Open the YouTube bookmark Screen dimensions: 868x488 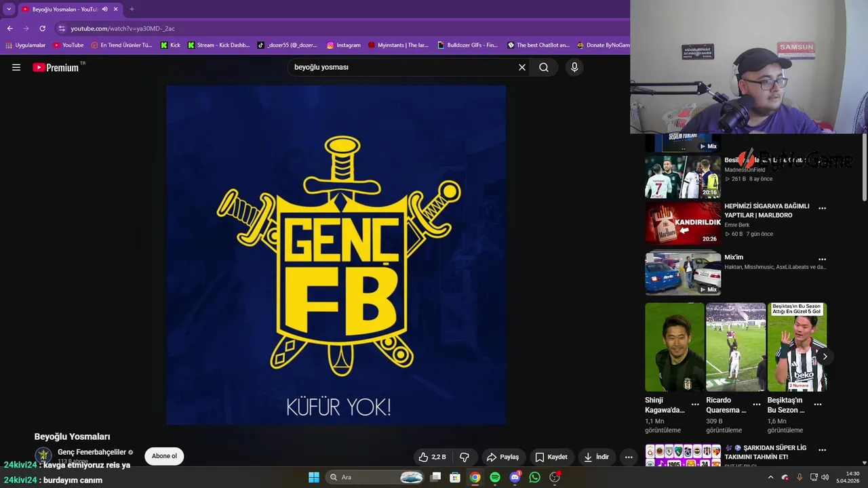pos(68,45)
